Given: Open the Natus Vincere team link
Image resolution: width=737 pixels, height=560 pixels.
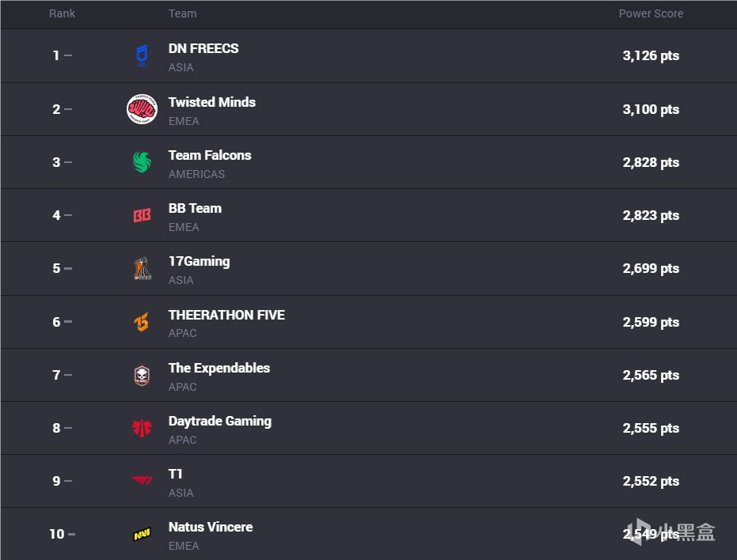Looking at the screenshot, I should coord(210,527).
